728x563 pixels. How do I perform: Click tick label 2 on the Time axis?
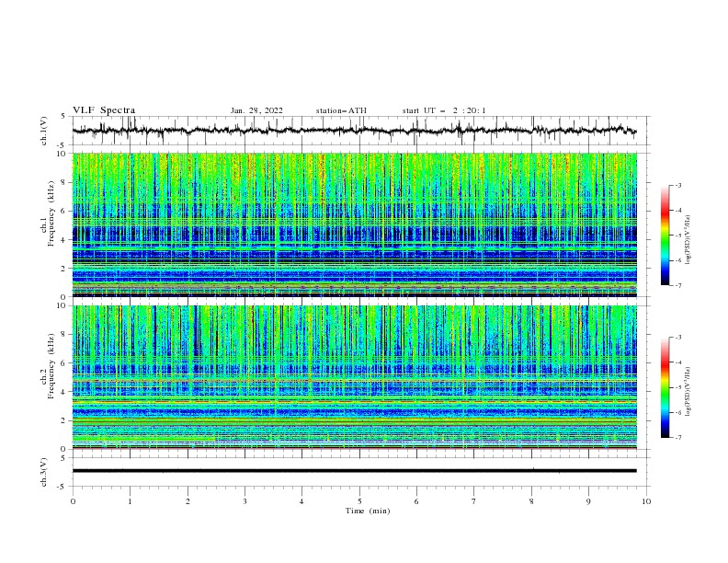click(x=188, y=501)
